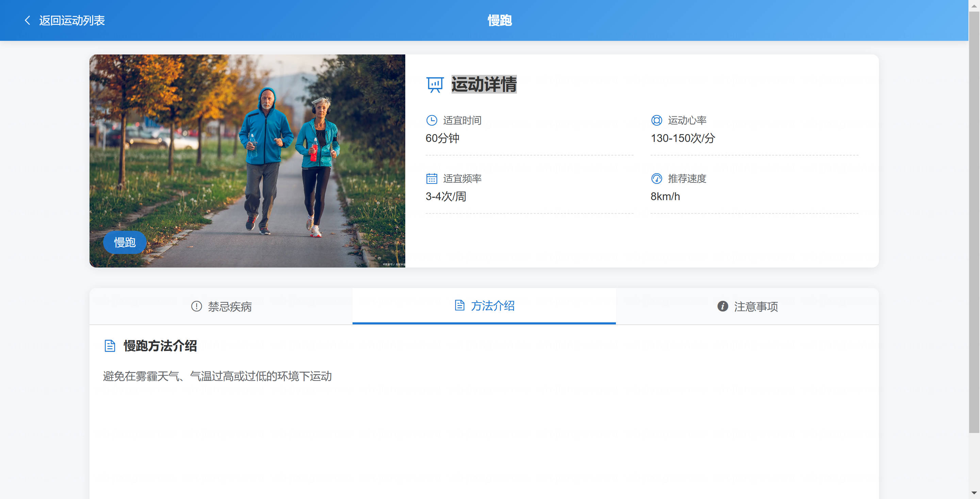
Task: Click the lifebuoy icon next to 运动心率
Action: click(x=656, y=120)
